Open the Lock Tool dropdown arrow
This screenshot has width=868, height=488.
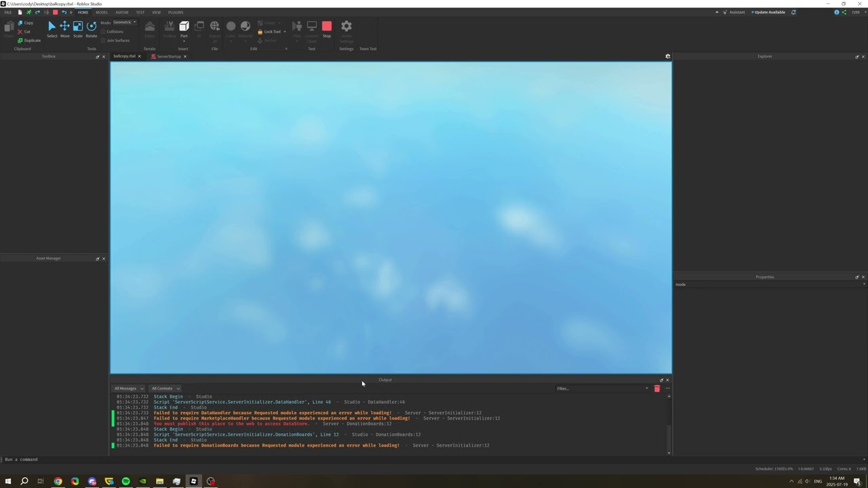(x=284, y=32)
